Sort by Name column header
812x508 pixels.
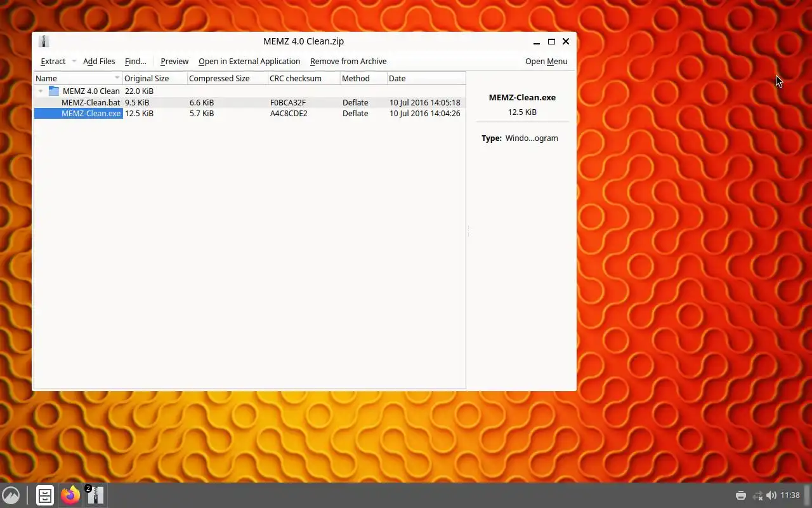pos(78,78)
